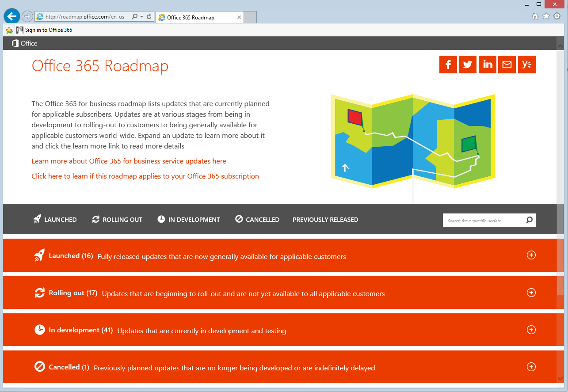Click the Office 365 Roadmap heading
Screen dimensions: 568x392
100,66
